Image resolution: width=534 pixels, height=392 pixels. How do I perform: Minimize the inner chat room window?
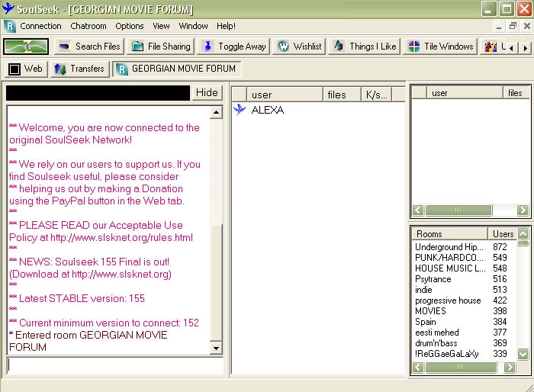pos(499,26)
